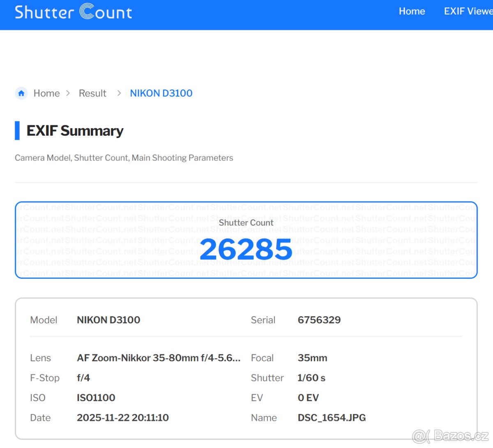Screen dimensions: 493x448
Task: Click the first breadcrumb chevron after Home
Action: (68, 94)
